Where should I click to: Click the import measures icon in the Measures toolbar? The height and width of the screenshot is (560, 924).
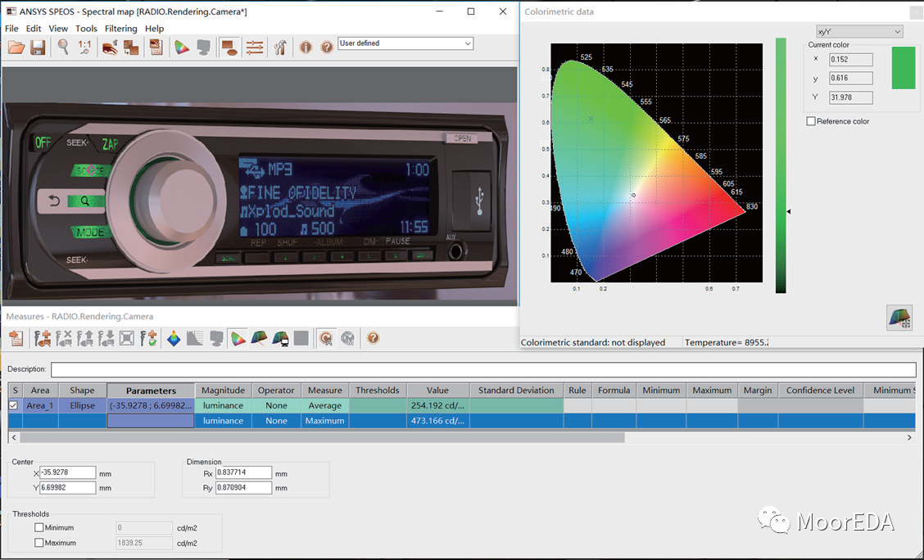16,338
